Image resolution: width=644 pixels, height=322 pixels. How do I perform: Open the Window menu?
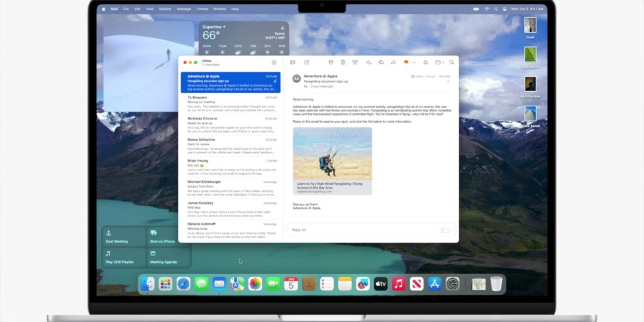[x=219, y=9]
